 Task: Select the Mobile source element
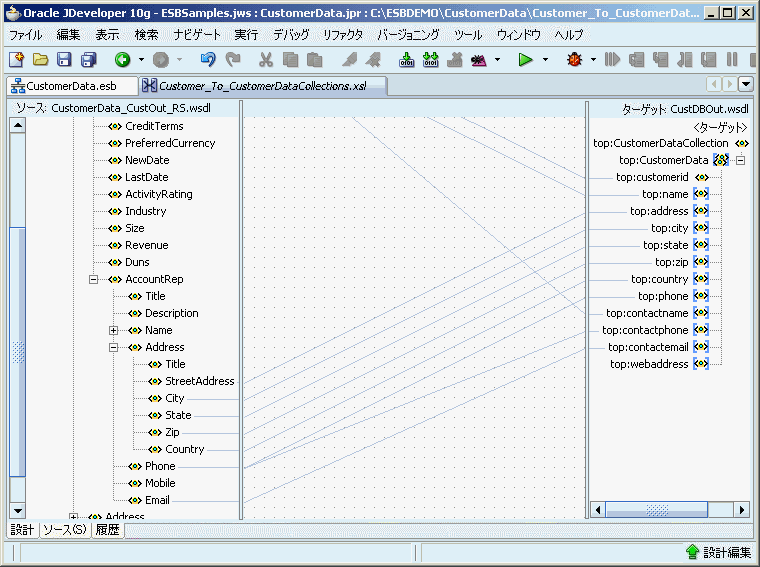(x=160, y=483)
